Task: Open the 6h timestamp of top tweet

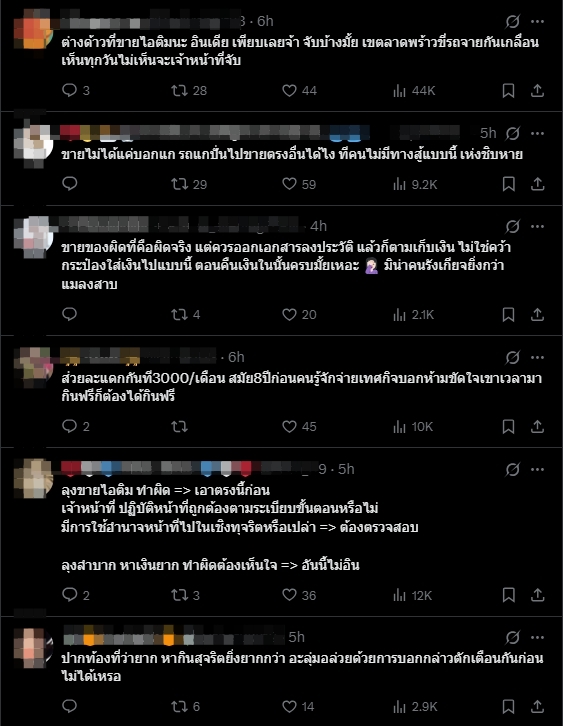Action: [265, 21]
